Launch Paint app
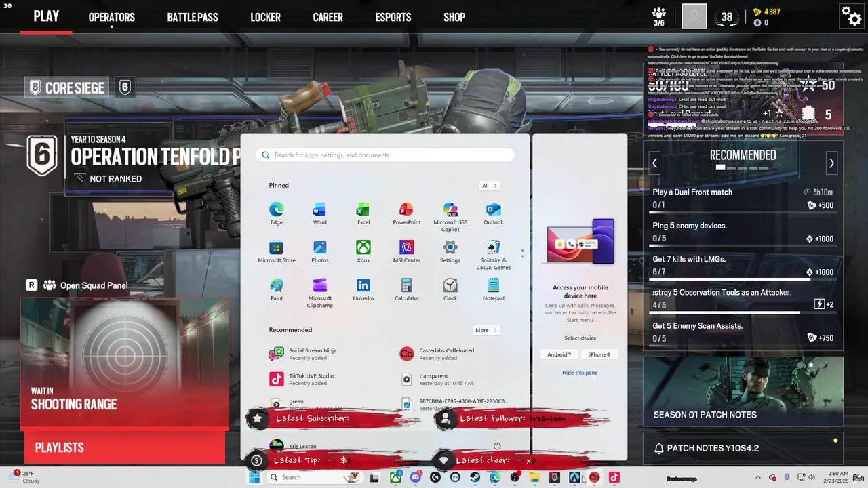The width and height of the screenshot is (868, 488). point(276,289)
